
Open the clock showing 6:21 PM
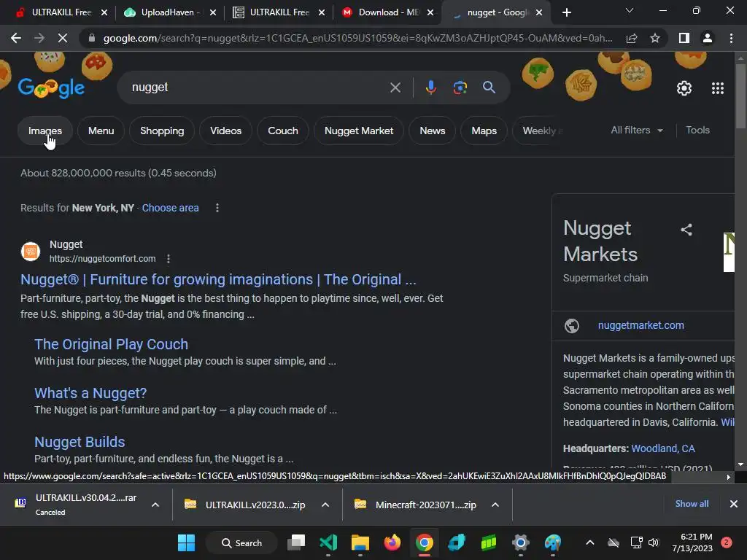692,542
